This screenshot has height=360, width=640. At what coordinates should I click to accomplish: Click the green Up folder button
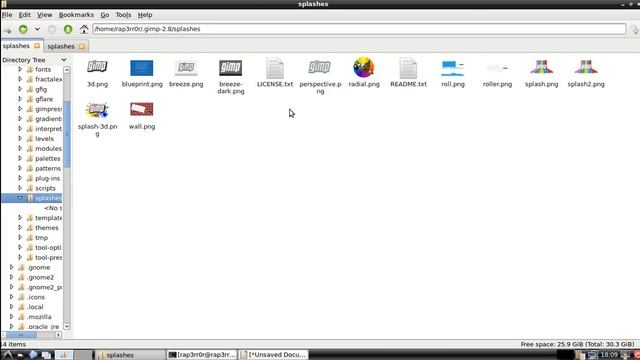point(68,29)
